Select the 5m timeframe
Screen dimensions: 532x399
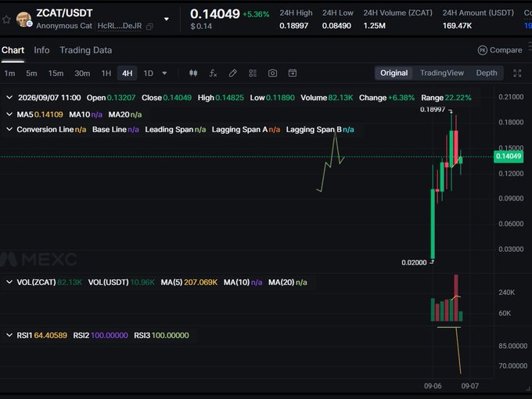coord(31,74)
